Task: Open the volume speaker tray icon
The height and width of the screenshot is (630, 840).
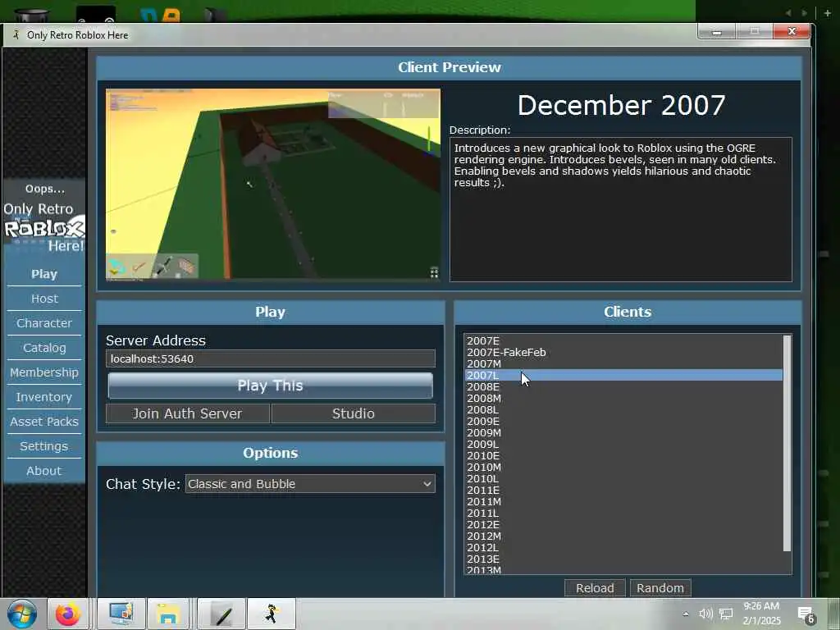Action: (705, 614)
